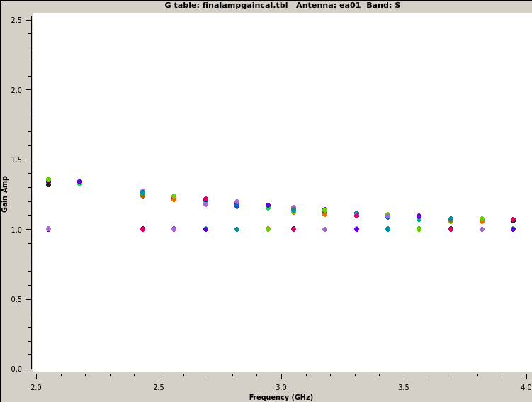Select the leftmost data point at gain 1.0
This screenshot has height=402, width=532.
pos(48,229)
